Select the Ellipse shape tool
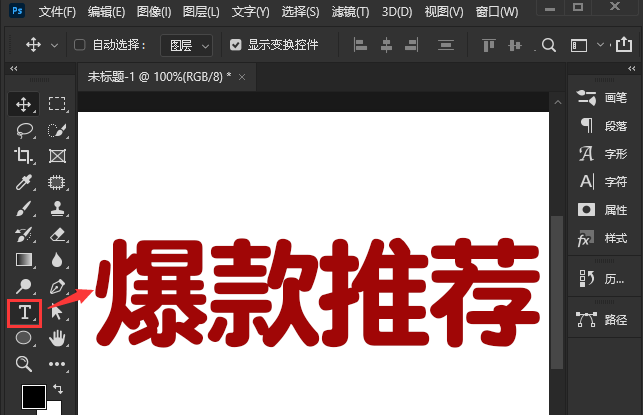 point(24,338)
